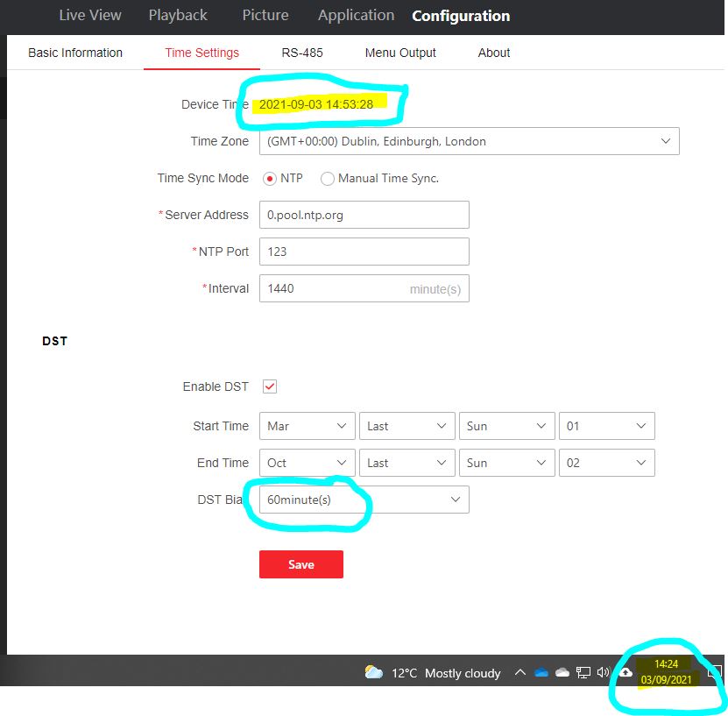728x716 pixels.
Task: Show hidden icons via taskbar chevron
Action: click(x=519, y=672)
